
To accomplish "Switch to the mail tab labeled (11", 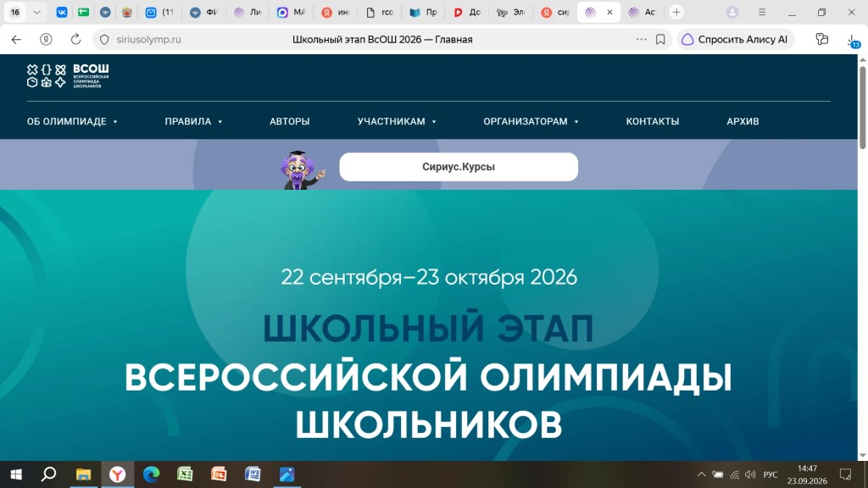I will click(x=159, y=12).
